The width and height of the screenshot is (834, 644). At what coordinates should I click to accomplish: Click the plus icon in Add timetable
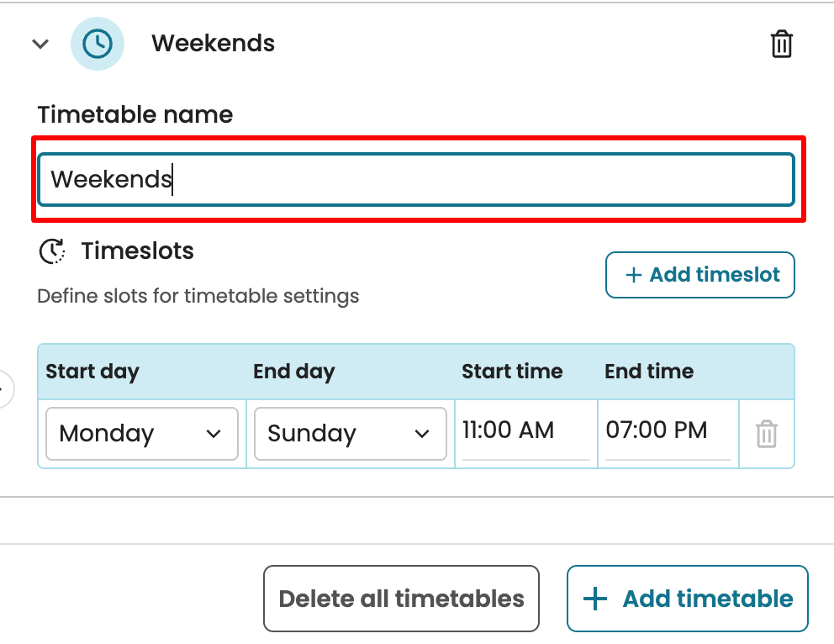click(x=595, y=599)
